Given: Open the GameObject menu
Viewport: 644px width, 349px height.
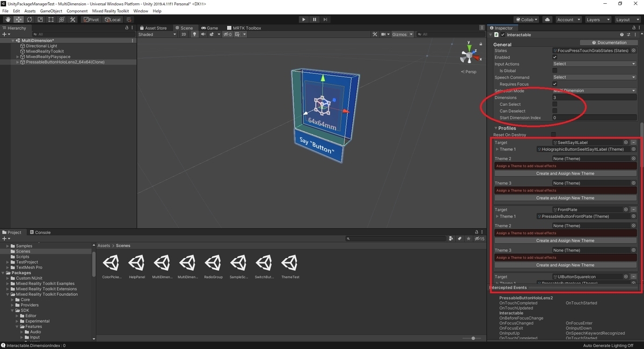Looking at the screenshot, I should (x=51, y=11).
